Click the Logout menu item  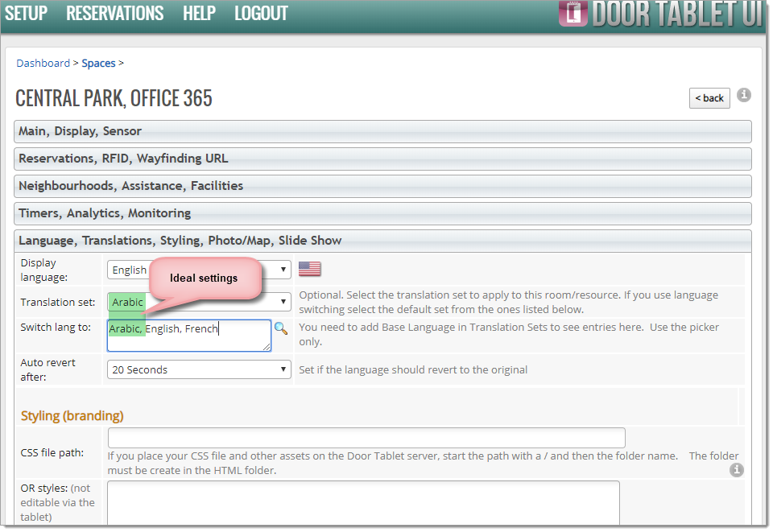[261, 14]
